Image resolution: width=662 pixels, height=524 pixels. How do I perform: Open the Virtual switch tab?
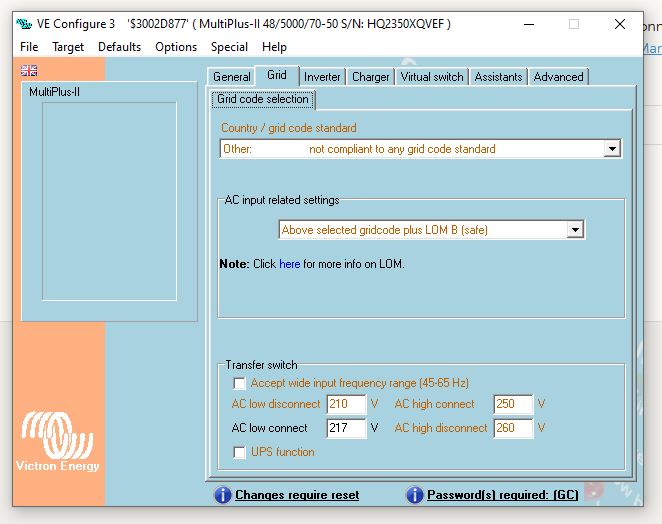432,77
